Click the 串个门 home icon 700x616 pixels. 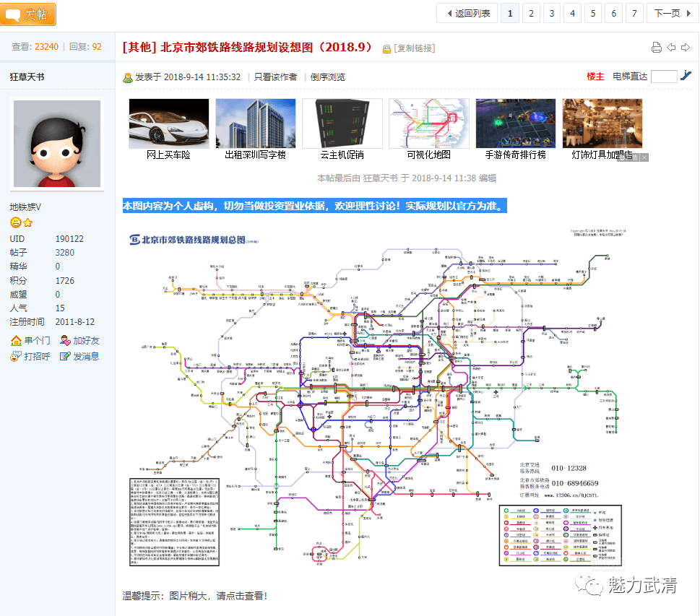tap(16, 341)
